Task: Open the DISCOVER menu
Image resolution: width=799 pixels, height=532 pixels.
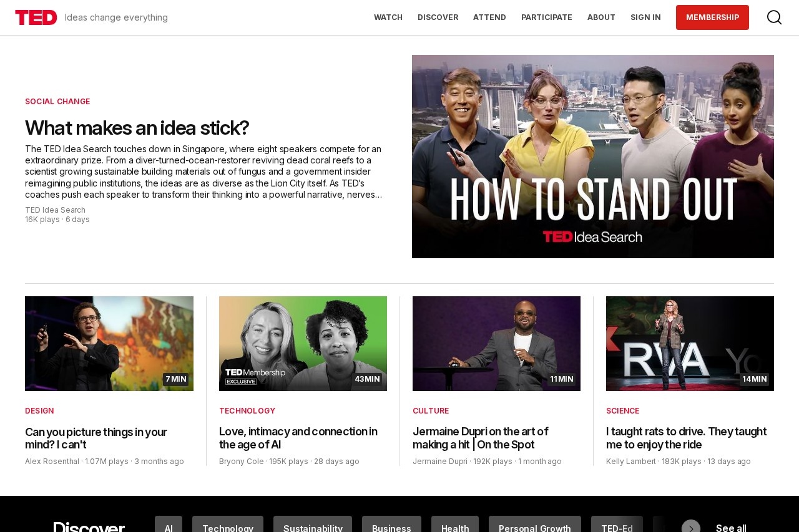Action: 438,17
